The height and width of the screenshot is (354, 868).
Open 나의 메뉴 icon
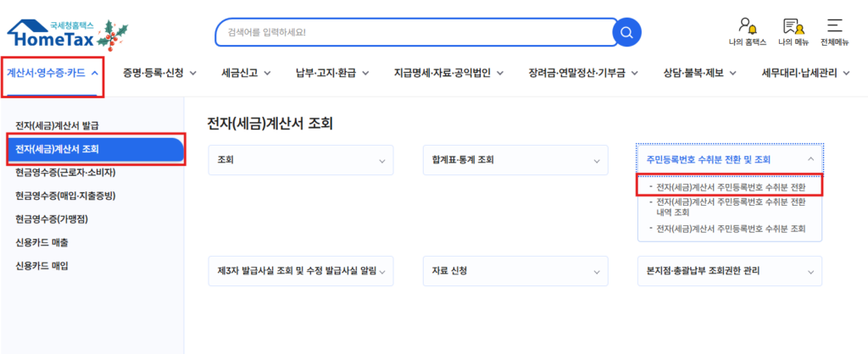(x=793, y=32)
